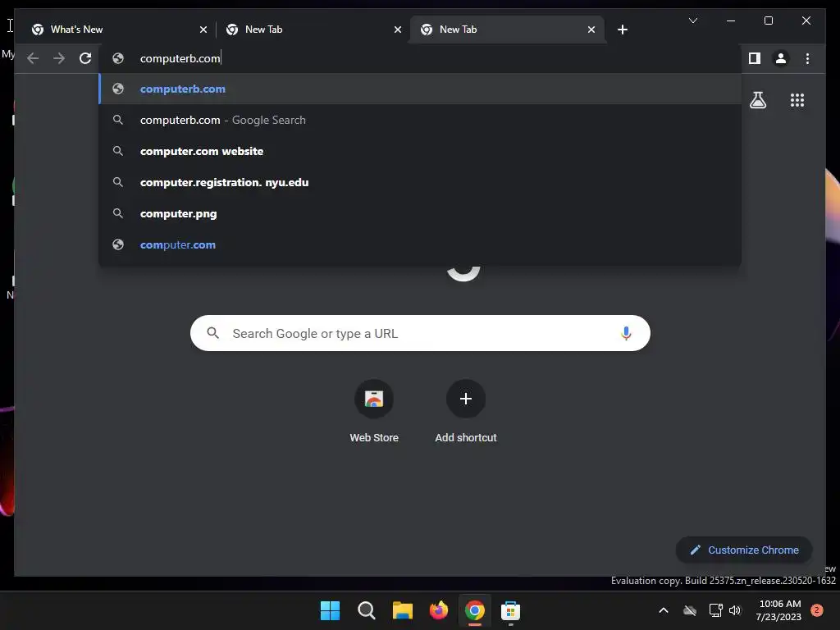Click the Customize Chrome button
Viewport: 840px width, 630px height.
coord(744,550)
